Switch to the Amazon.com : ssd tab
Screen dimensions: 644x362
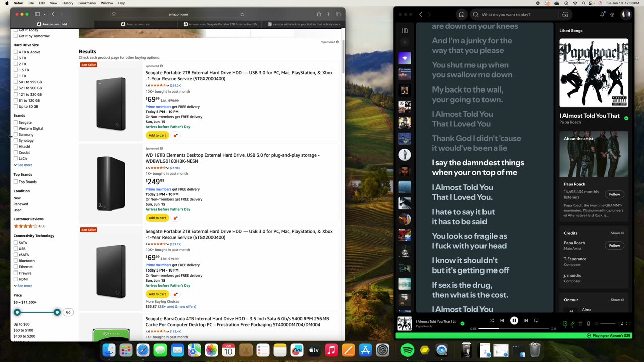(137, 24)
